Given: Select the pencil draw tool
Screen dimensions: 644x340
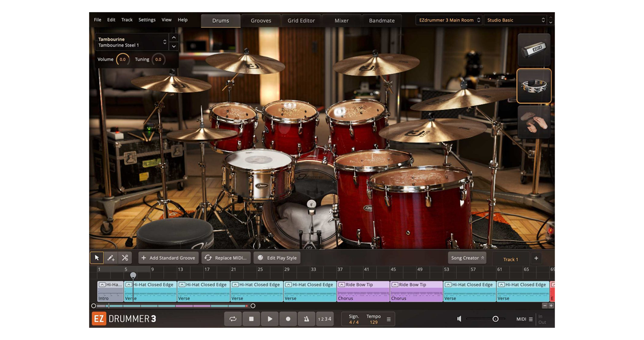Looking at the screenshot, I should (x=111, y=258).
